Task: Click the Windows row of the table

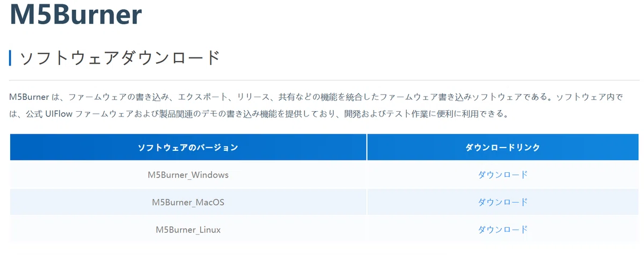Action: (x=325, y=174)
